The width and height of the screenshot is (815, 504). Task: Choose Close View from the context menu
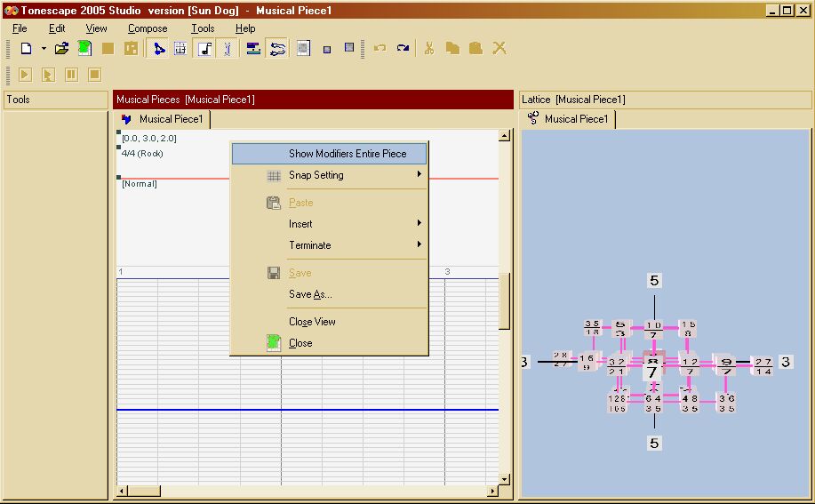[329, 322]
